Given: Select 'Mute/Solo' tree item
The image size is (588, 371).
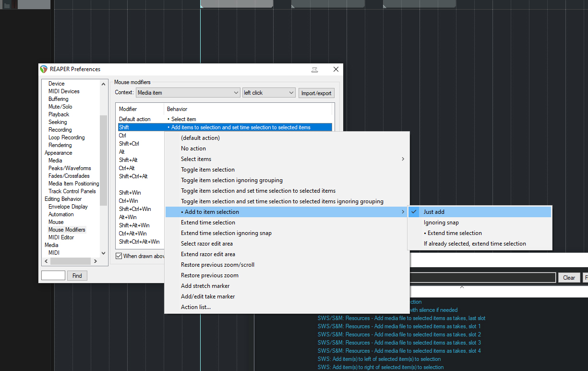Looking at the screenshot, I should pyautogui.click(x=60, y=107).
